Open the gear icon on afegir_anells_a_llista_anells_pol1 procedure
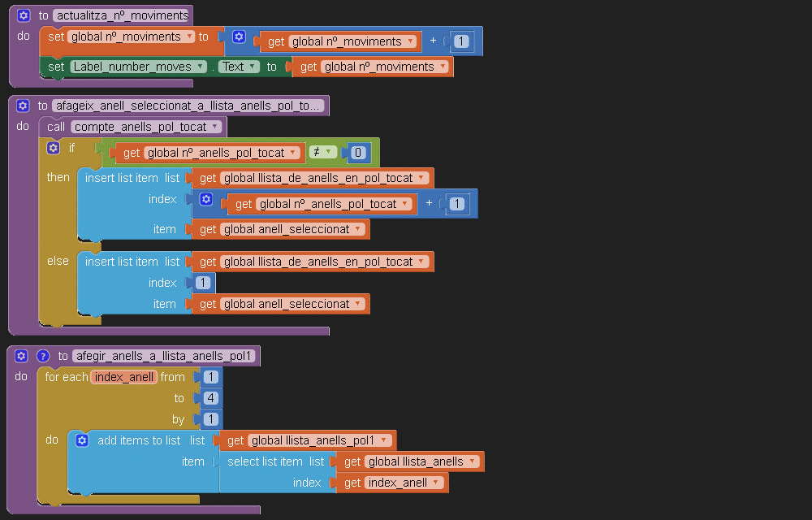 tap(21, 356)
